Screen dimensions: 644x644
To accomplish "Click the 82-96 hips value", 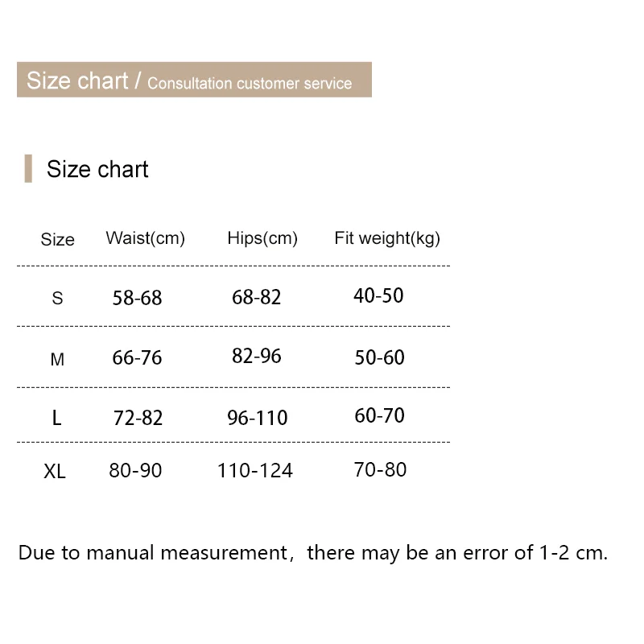I will [256, 356].
